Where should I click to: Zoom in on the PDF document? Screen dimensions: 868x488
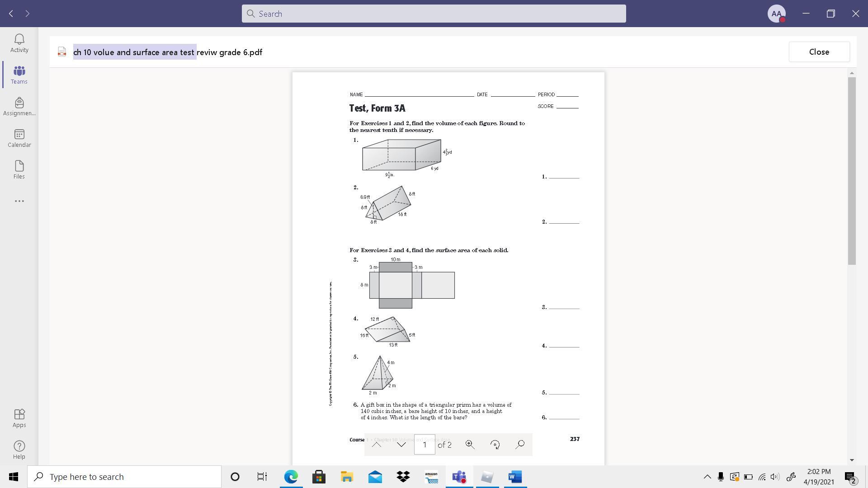[x=470, y=445]
